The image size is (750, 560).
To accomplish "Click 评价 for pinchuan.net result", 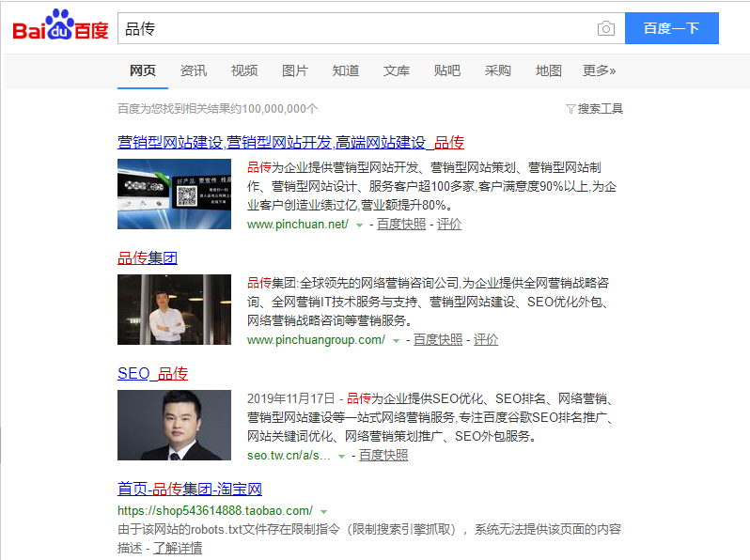I will (449, 225).
